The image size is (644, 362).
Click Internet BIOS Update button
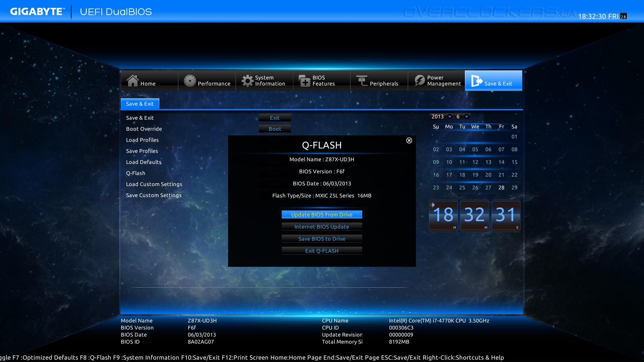click(322, 227)
